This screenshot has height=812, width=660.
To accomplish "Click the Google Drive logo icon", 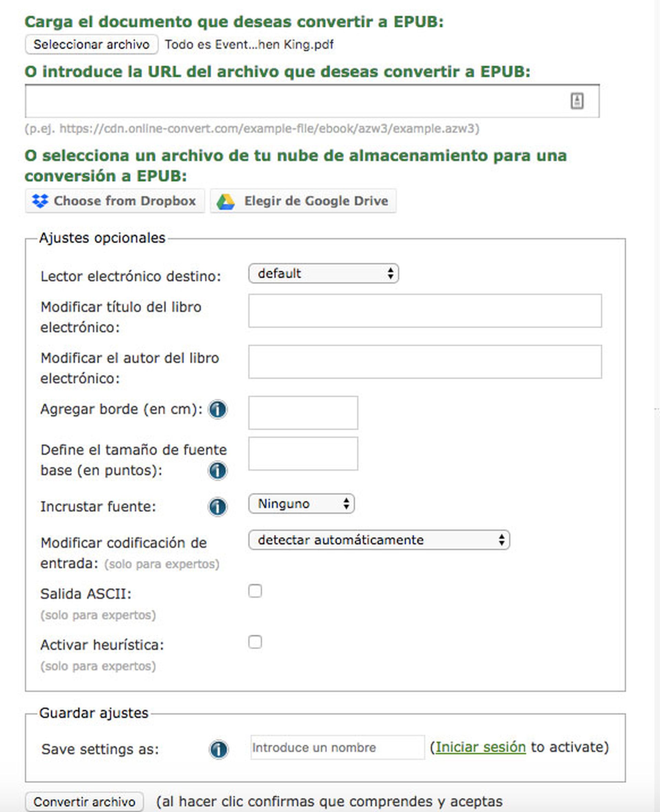I will [225, 201].
